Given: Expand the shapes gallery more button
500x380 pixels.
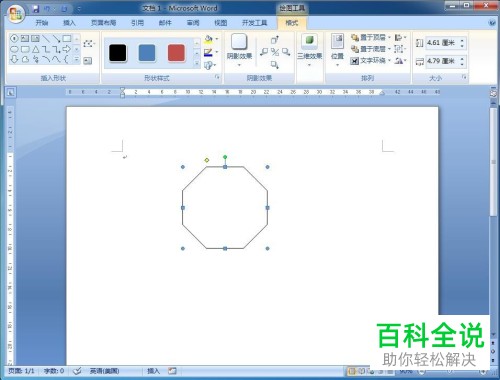Looking at the screenshot, I should [x=76, y=60].
